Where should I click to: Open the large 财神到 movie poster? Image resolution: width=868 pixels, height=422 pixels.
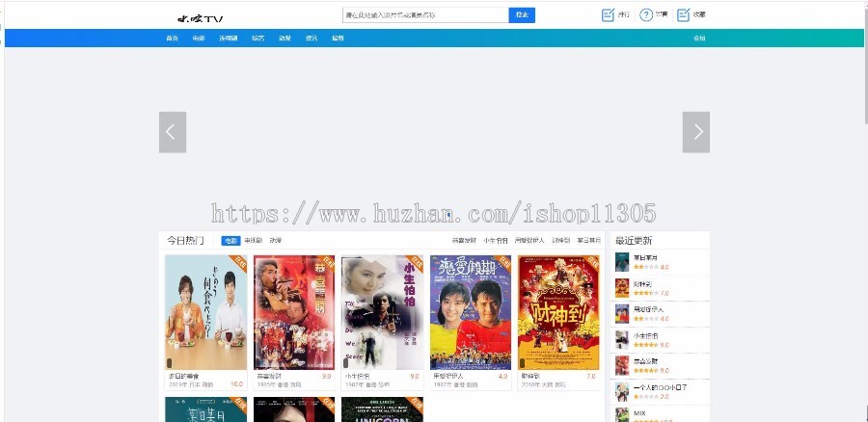click(x=558, y=312)
